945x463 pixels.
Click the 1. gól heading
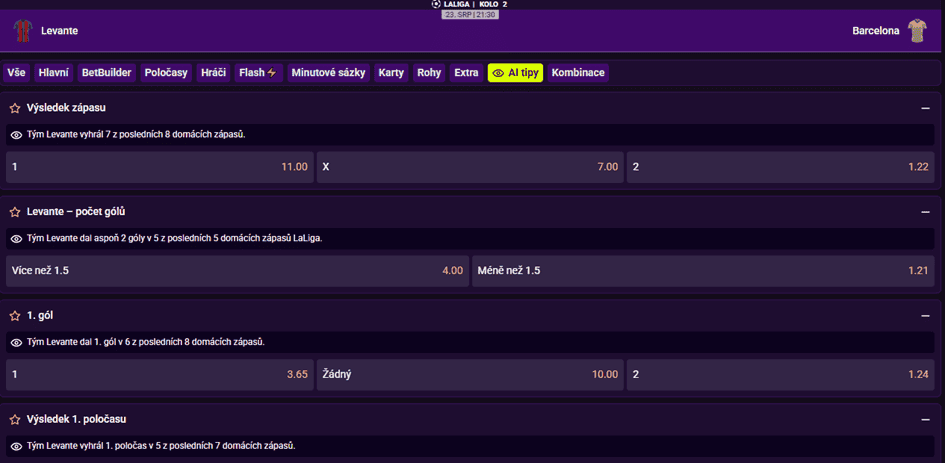pyautogui.click(x=41, y=315)
